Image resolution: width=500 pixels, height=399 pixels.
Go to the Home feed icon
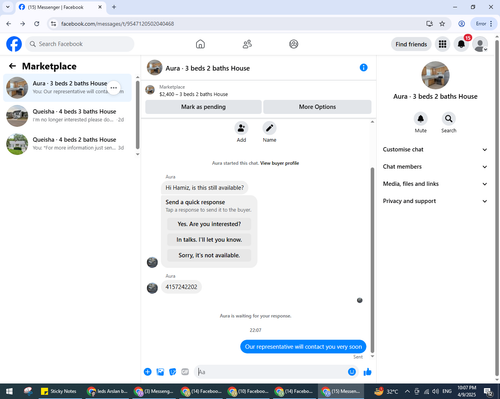click(200, 44)
